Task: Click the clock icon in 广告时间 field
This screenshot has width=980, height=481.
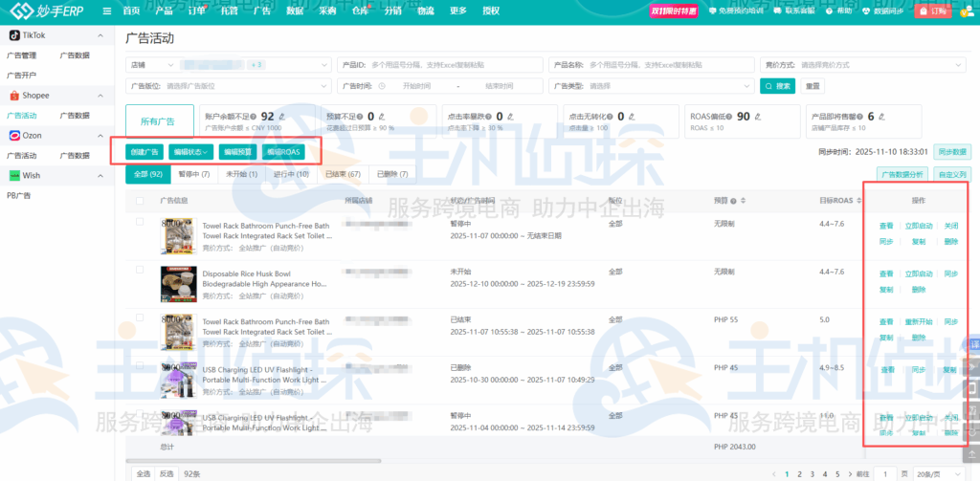Action: pos(382,86)
